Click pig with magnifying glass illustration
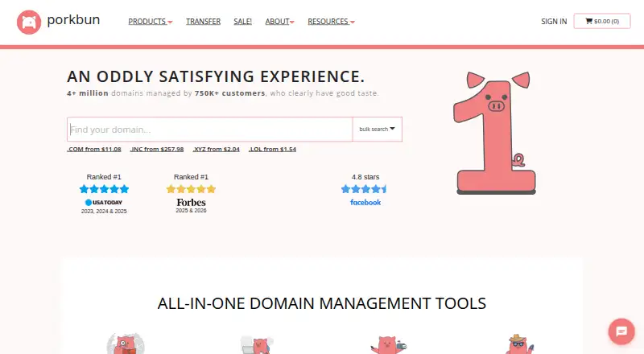 click(126, 344)
